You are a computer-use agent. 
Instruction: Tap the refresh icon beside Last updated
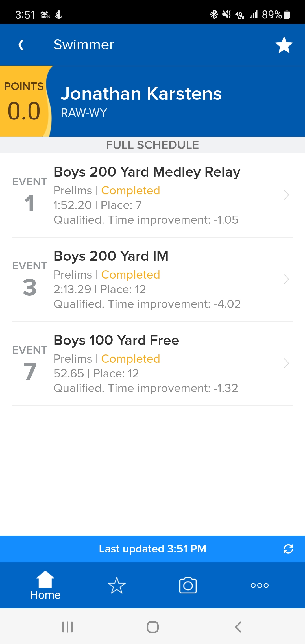pos(288,549)
